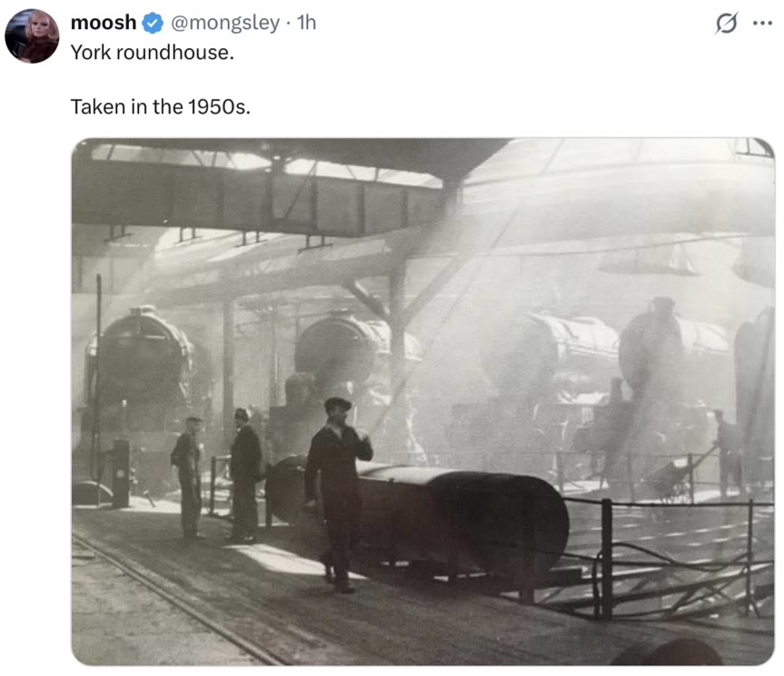Open the @mongsley handle link
The height and width of the screenshot is (676, 784).
point(224,23)
